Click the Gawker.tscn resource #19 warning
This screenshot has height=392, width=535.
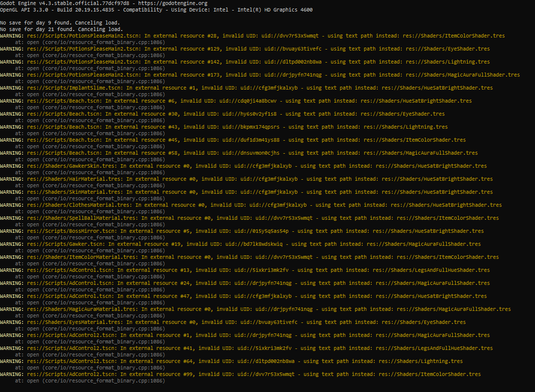coord(240,244)
